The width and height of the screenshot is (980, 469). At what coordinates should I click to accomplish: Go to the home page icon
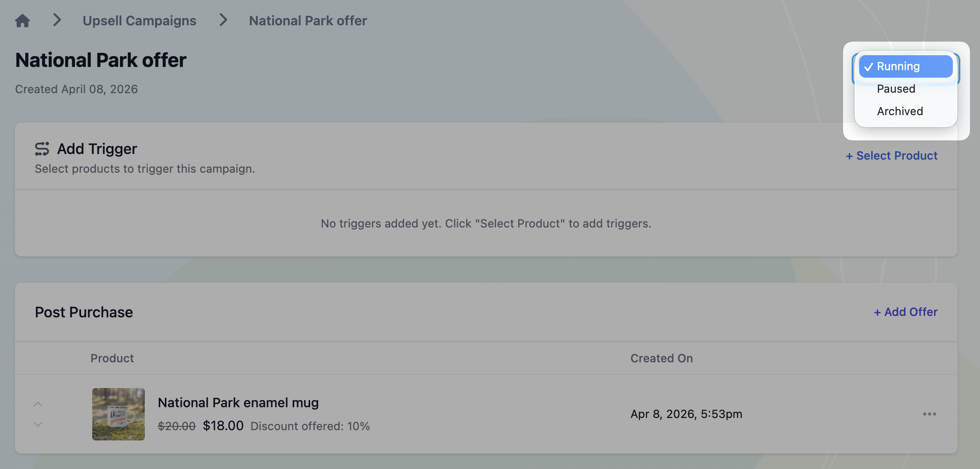22,21
